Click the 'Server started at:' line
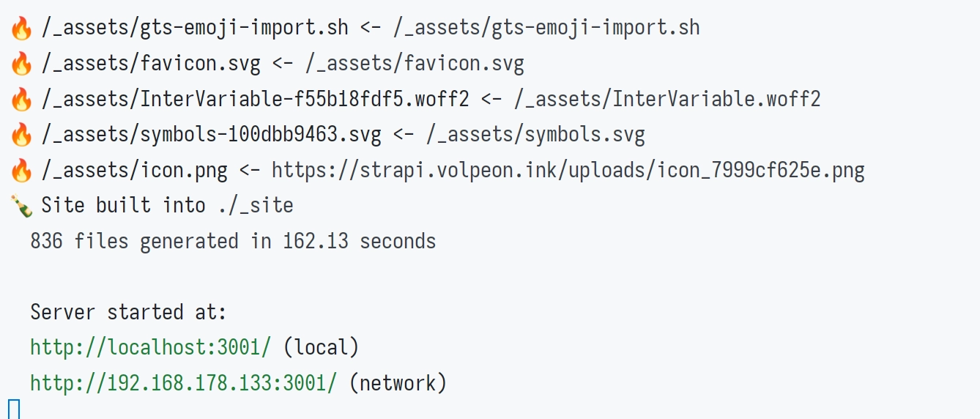 [128, 311]
